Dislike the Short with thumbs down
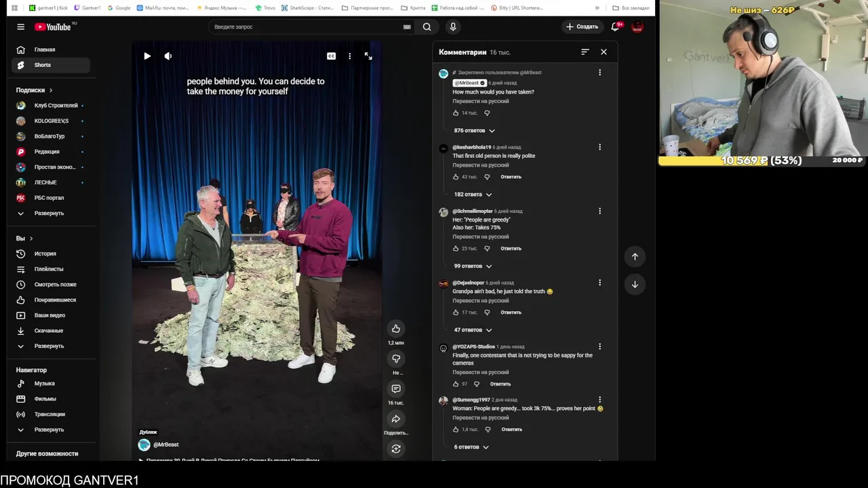Screen dimensions: 868x488 coord(396,359)
